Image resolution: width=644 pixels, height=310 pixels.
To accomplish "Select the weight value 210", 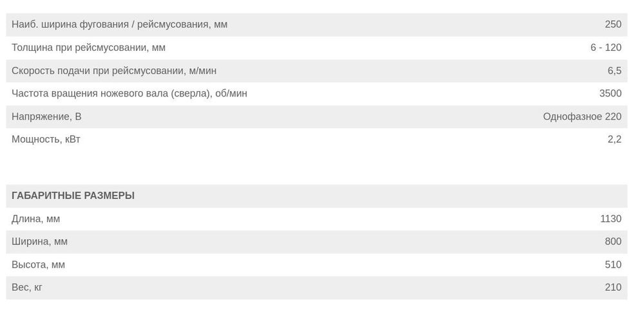I will point(612,287).
